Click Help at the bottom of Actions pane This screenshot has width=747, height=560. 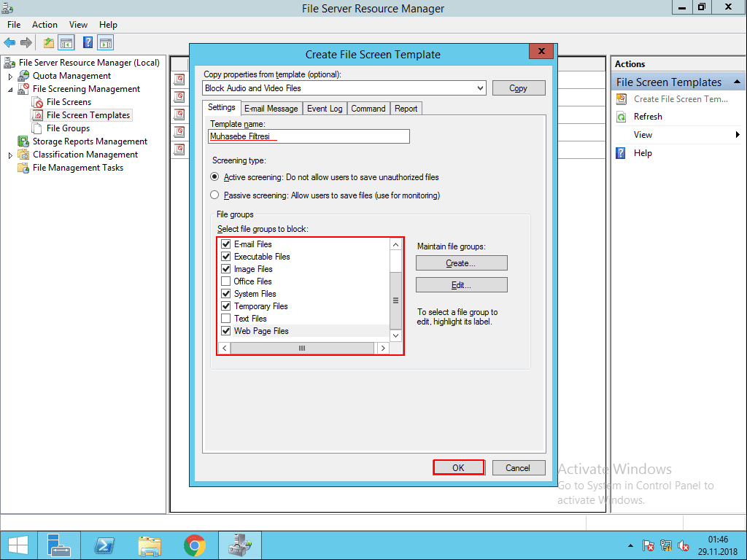coord(642,152)
